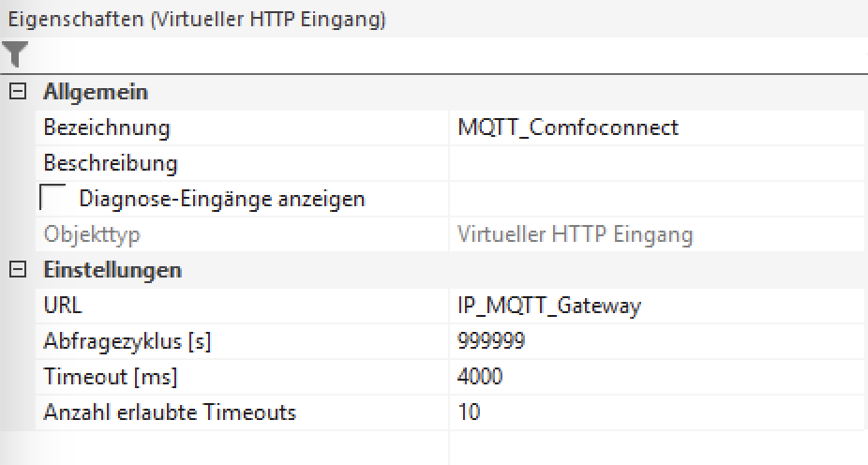Image resolution: width=868 pixels, height=465 pixels.
Task: Click the Objekttyp property label
Action: click(91, 234)
